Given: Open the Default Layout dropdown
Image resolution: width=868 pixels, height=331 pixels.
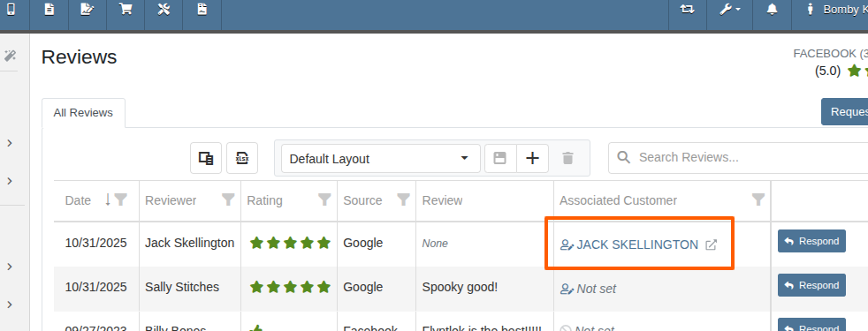Looking at the screenshot, I should click(x=380, y=159).
